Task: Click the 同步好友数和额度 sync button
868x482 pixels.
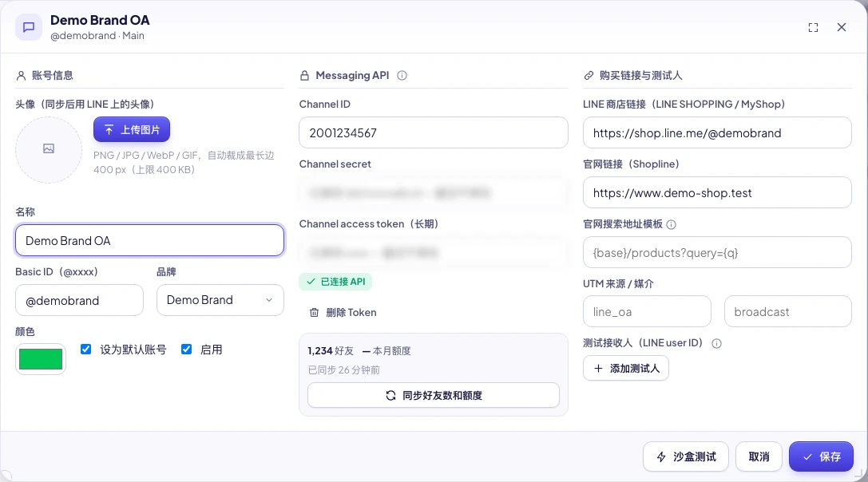Action: pyautogui.click(x=434, y=395)
